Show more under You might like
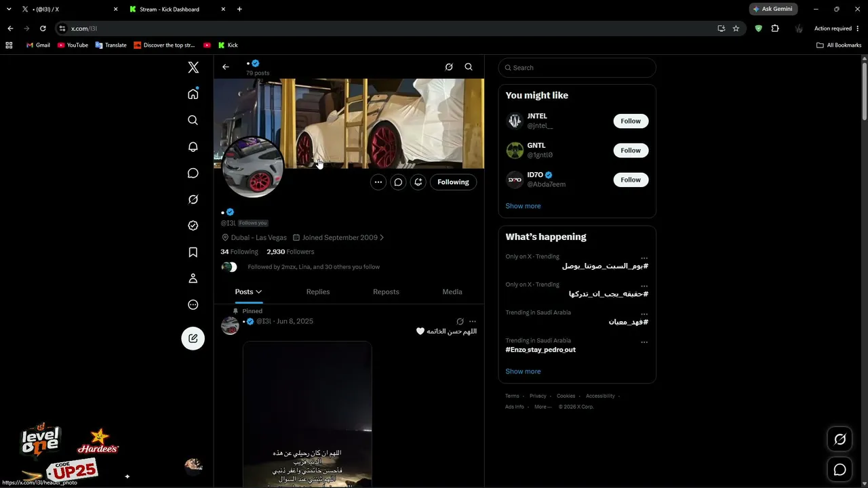The height and width of the screenshot is (488, 868). pos(523,206)
